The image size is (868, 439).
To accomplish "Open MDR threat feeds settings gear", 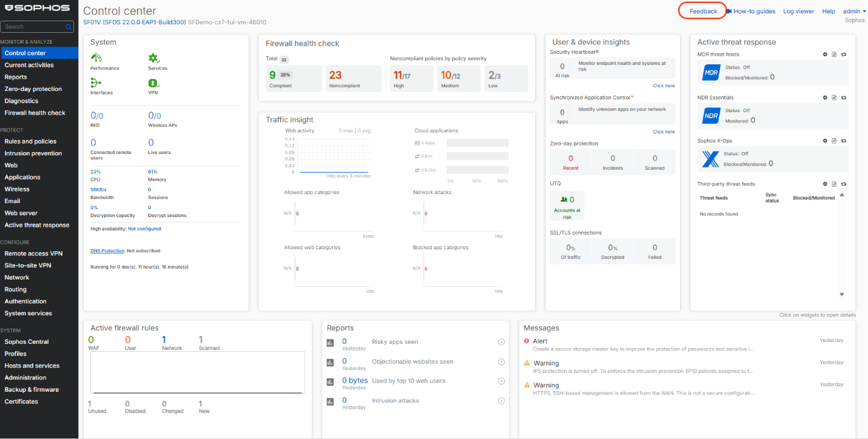I will coord(825,55).
